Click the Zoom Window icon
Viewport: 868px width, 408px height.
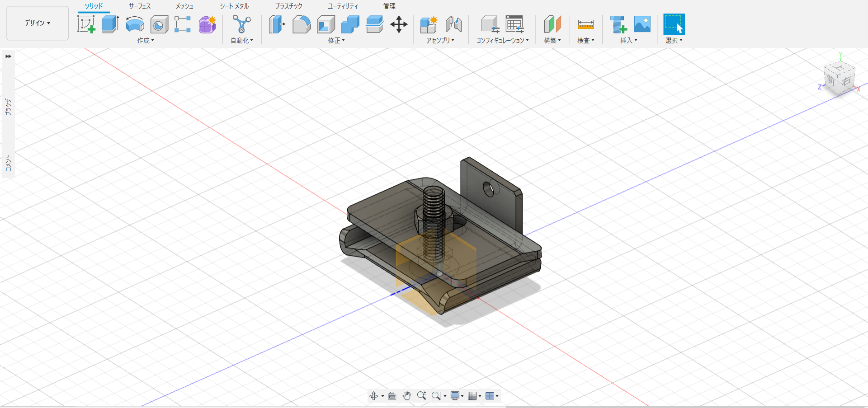[436, 396]
